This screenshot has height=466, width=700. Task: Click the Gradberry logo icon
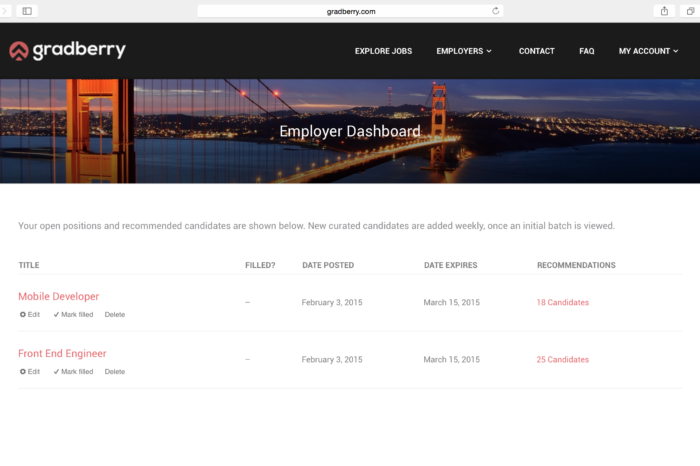[19, 50]
